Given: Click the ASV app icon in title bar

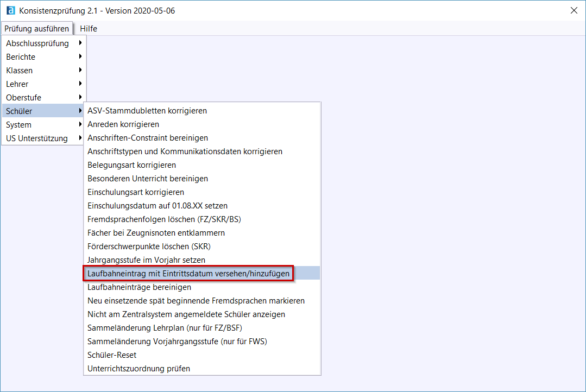Looking at the screenshot, I should click(11, 10).
